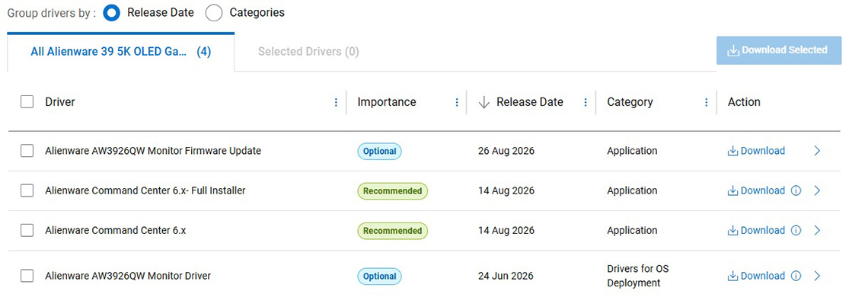Open Category column options menu dots
868x307 pixels.
pos(707,103)
